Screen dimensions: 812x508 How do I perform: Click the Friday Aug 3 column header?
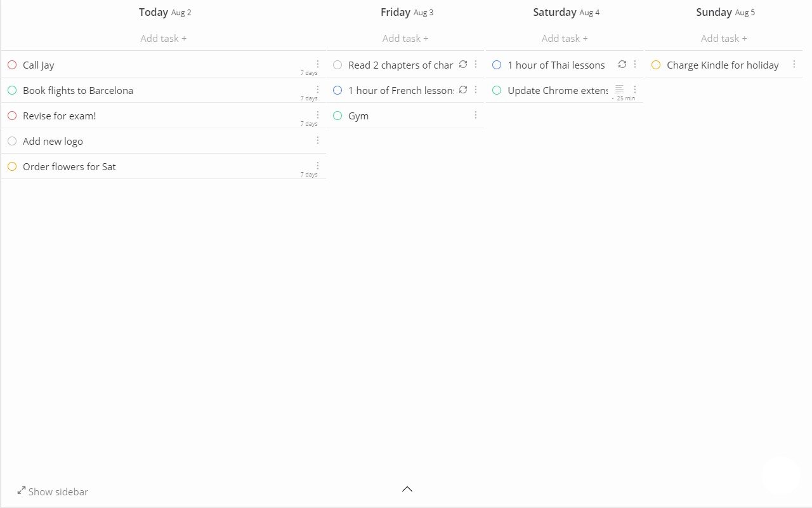tap(407, 12)
